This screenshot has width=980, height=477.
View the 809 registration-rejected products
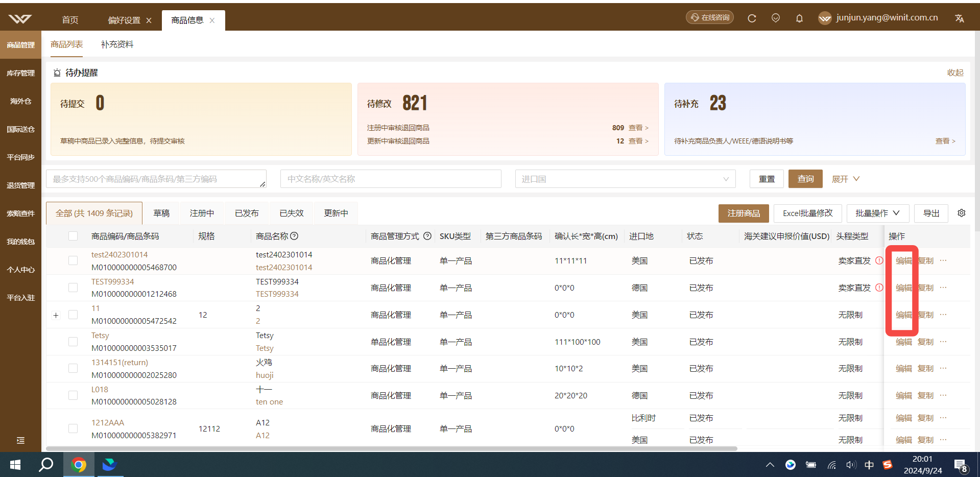pos(638,128)
